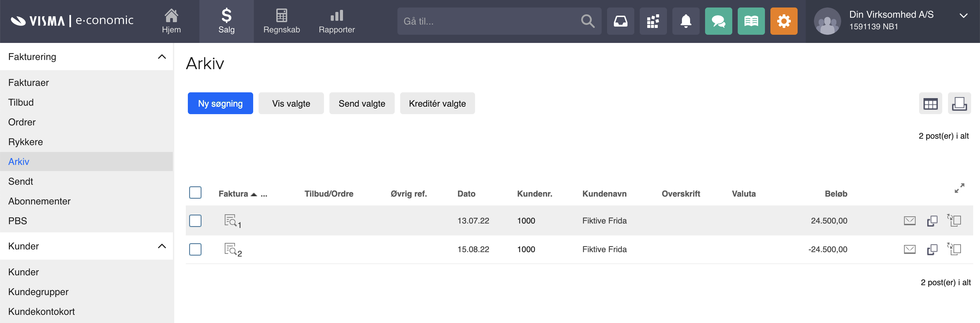This screenshot has height=323, width=980.
Task: Preview invoice 1 document icon
Action: click(231, 220)
